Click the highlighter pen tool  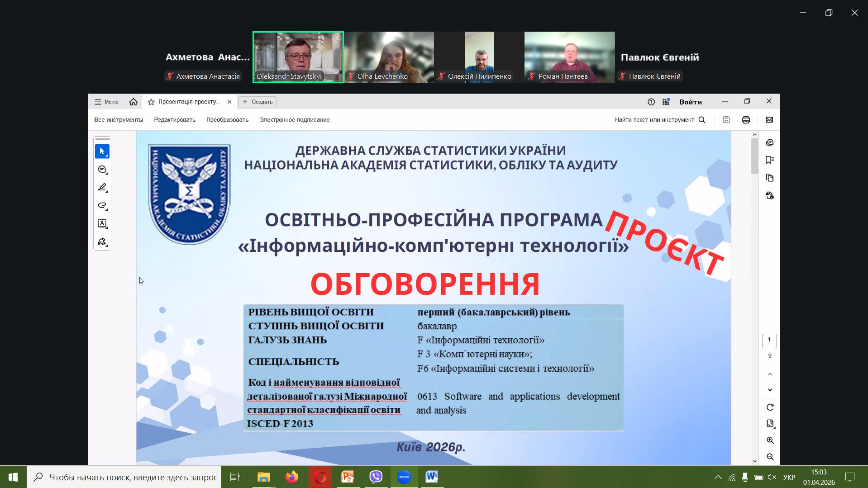click(102, 187)
